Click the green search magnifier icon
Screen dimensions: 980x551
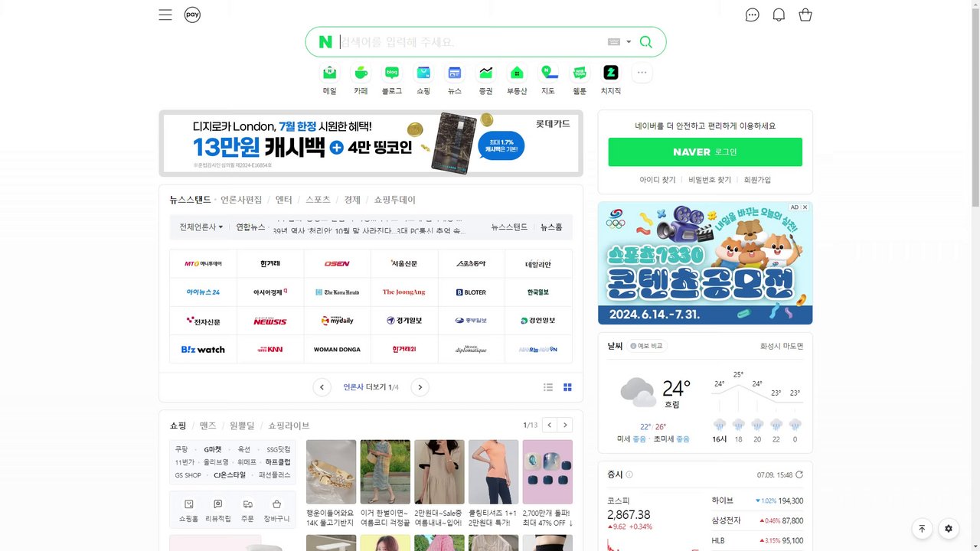click(x=646, y=42)
